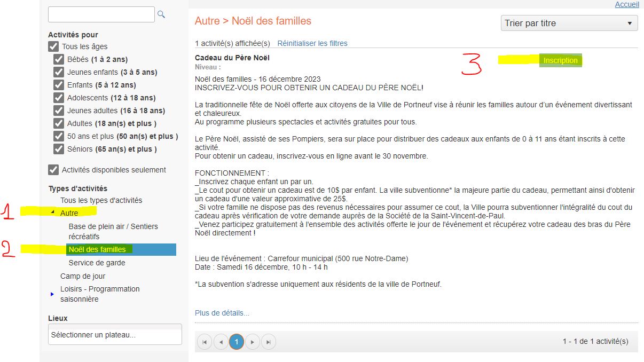The image size is (644, 362).
Task: Click next page arrow icon
Action: click(x=253, y=342)
